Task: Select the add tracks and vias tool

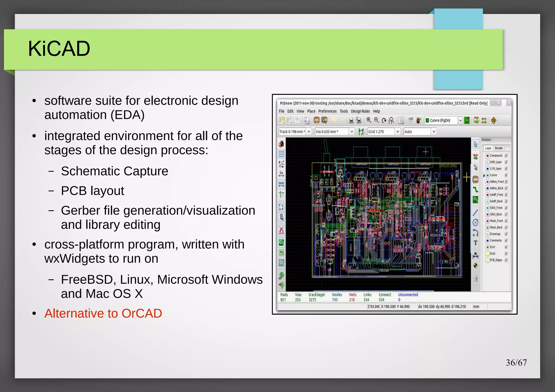Action: click(x=476, y=189)
